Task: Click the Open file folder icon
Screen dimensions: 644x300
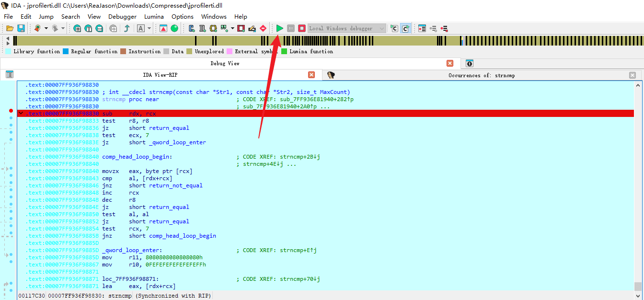Action: (10, 28)
